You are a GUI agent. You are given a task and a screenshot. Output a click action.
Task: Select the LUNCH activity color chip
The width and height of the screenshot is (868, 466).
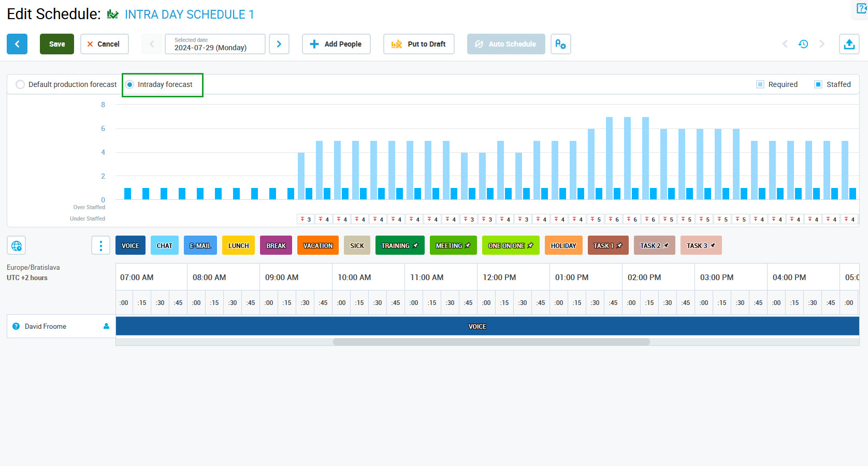point(238,245)
